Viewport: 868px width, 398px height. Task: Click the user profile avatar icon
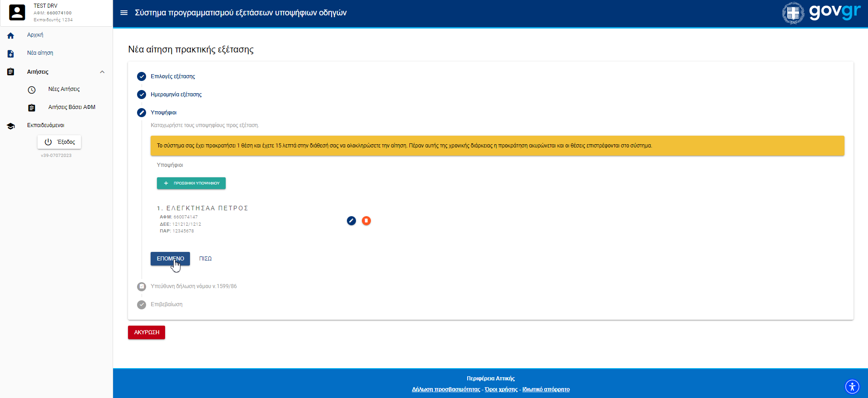click(17, 13)
